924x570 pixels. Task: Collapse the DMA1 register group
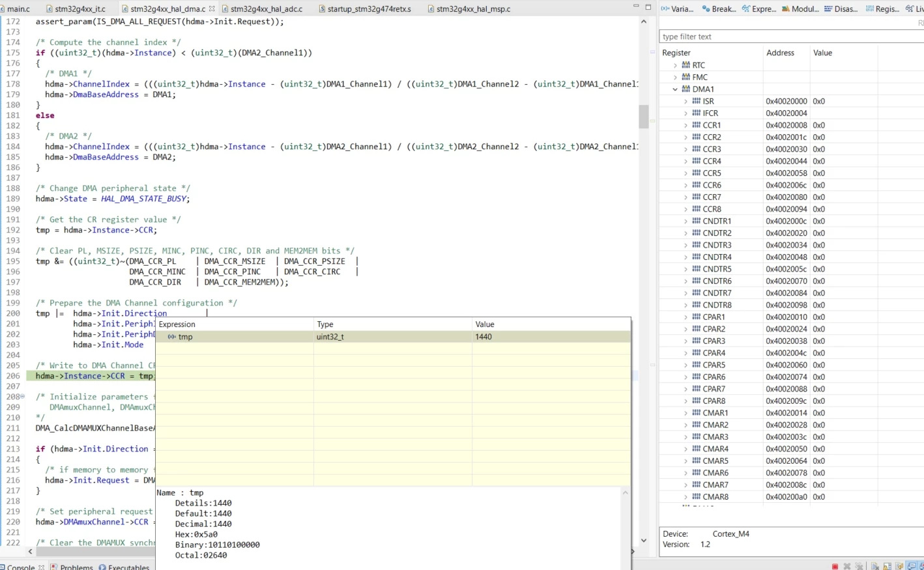click(x=675, y=89)
